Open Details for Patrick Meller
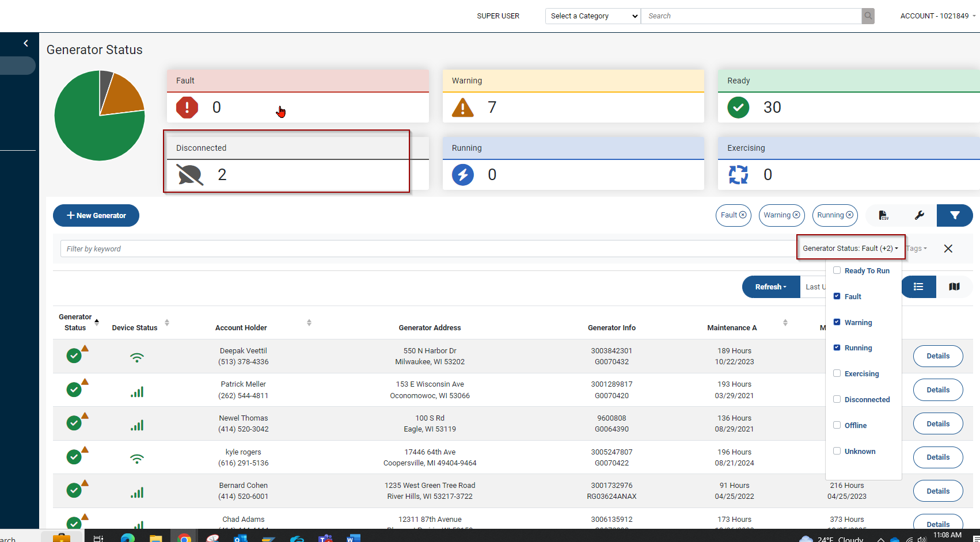Screen dimensions: 980x542 (938, 390)
